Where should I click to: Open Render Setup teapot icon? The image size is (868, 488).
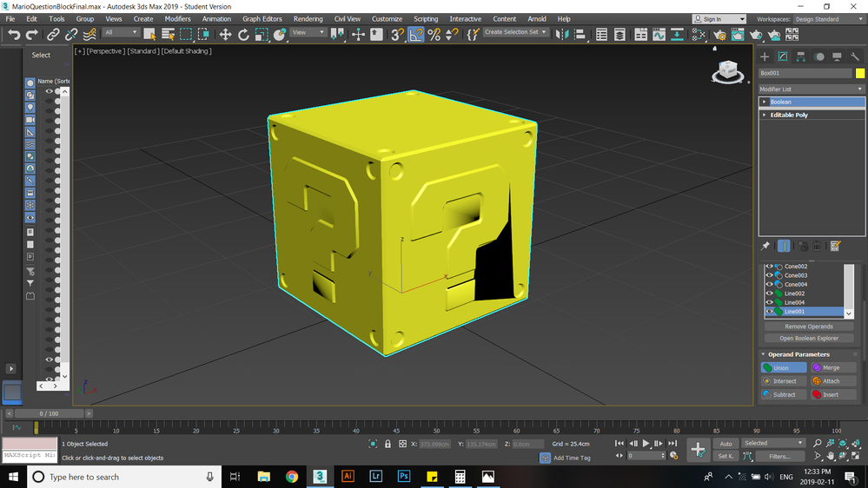pyautogui.click(x=719, y=35)
